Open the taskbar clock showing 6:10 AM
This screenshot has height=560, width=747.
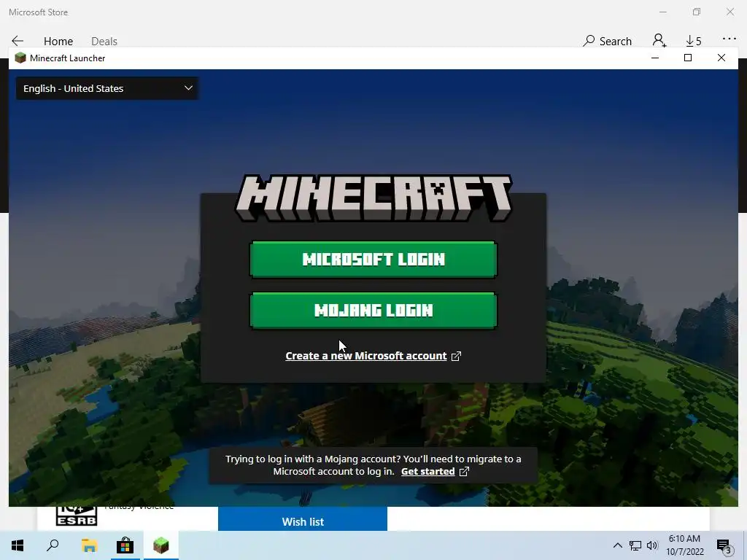684,545
